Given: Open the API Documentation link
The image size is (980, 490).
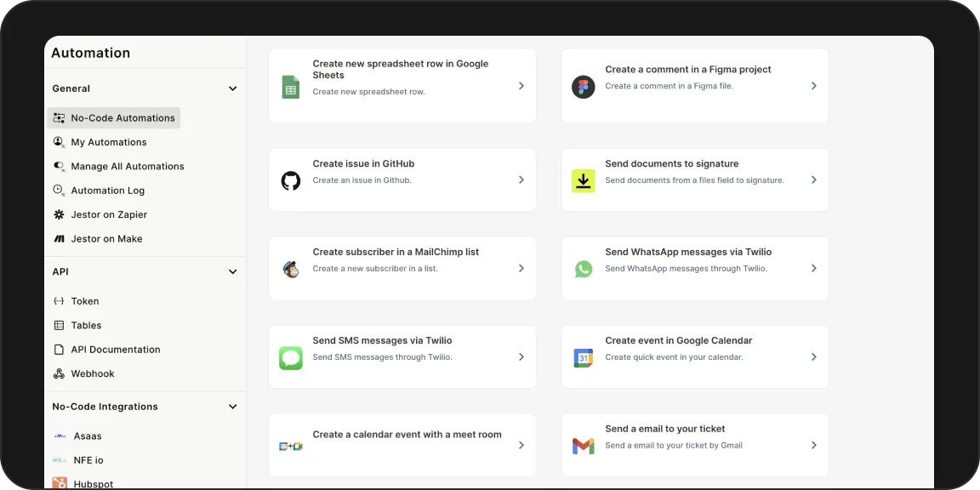Looking at the screenshot, I should tap(115, 350).
